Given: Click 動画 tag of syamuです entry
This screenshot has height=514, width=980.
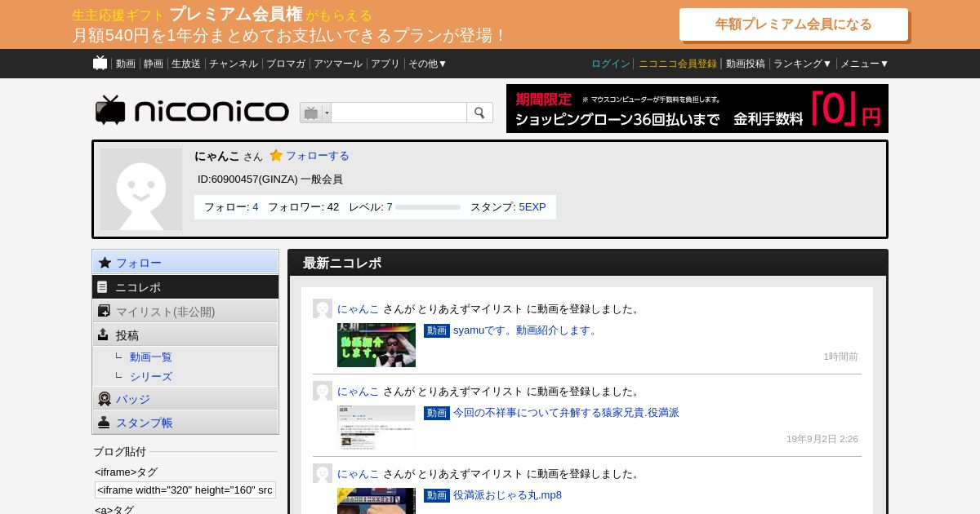Looking at the screenshot, I should [x=437, y=330].
